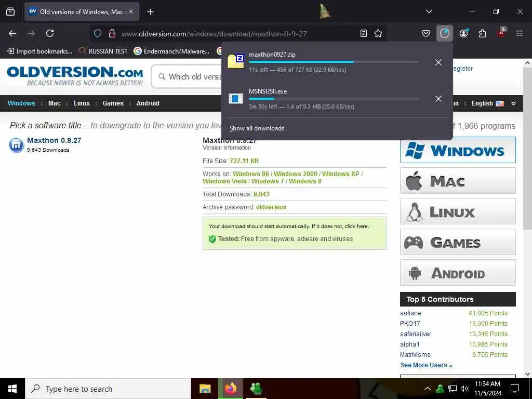Bookmark this page with the star
The height and width of the screenshot is (399, 532).
point(378,33)
